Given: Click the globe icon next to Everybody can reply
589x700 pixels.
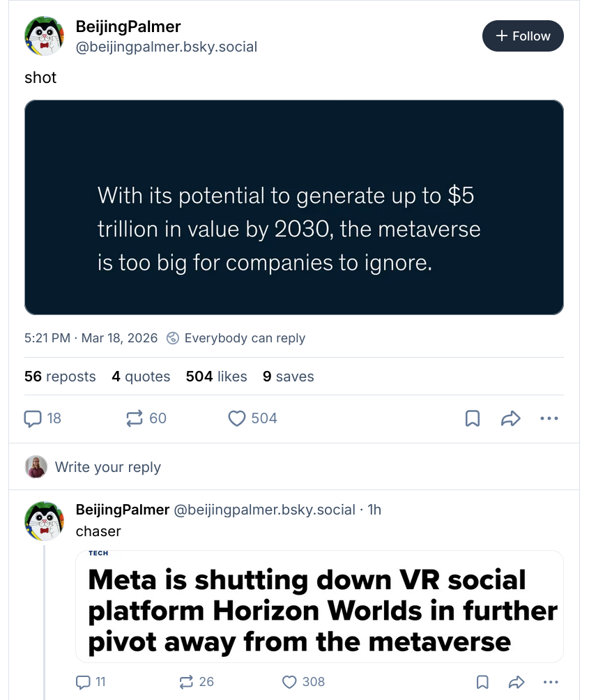Looking at the screenshot, I should 172,338.
